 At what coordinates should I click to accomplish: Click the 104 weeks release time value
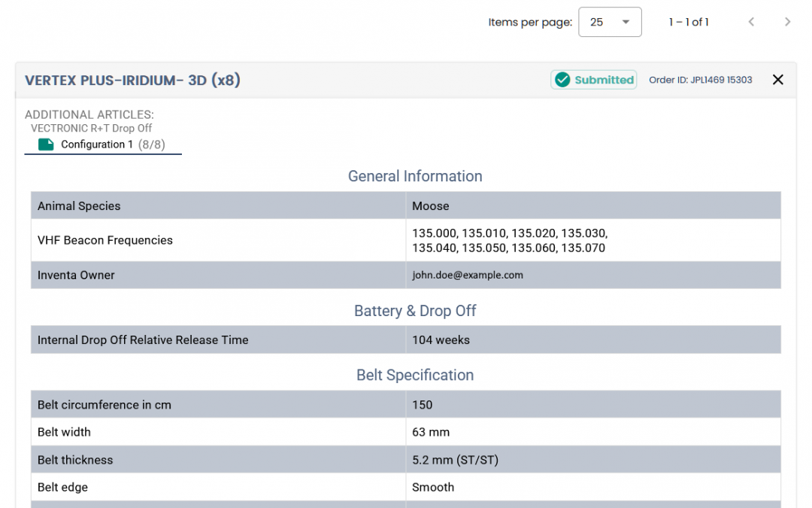[441, 340]
